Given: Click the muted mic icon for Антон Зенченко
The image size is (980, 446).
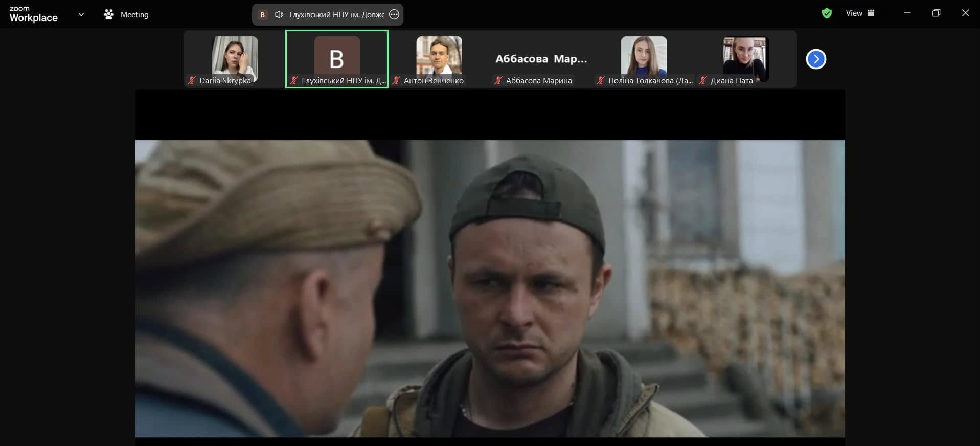Looking at the screenshot, I should point(396,80).
